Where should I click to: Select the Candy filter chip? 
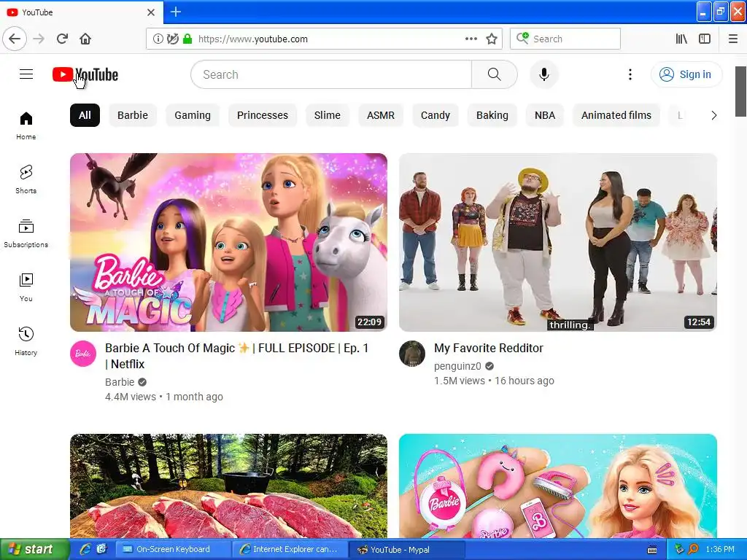click(436, 115)
